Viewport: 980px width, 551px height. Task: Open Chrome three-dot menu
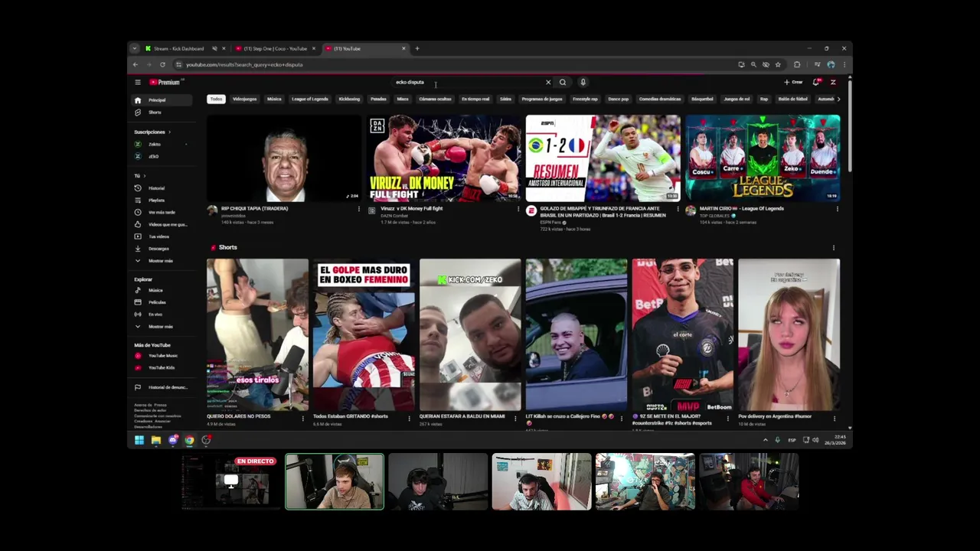(x=844, y=64)
